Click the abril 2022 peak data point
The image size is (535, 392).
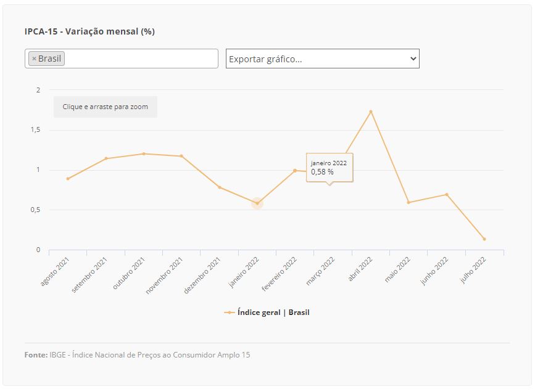click(371, 112)
